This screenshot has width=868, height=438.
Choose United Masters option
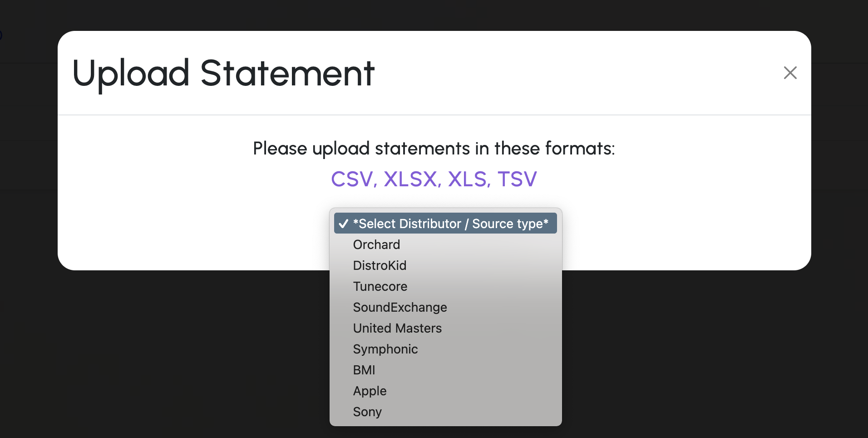445,328
